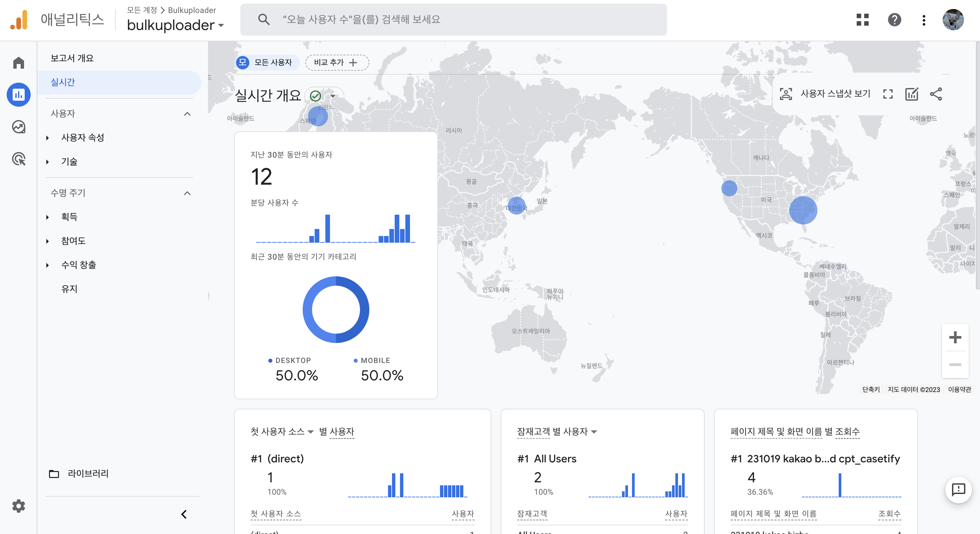The height and width of the screenshot is (534, 980).
Task: Open the Advertising icon in left rail
Action: (x=18, y=159)
